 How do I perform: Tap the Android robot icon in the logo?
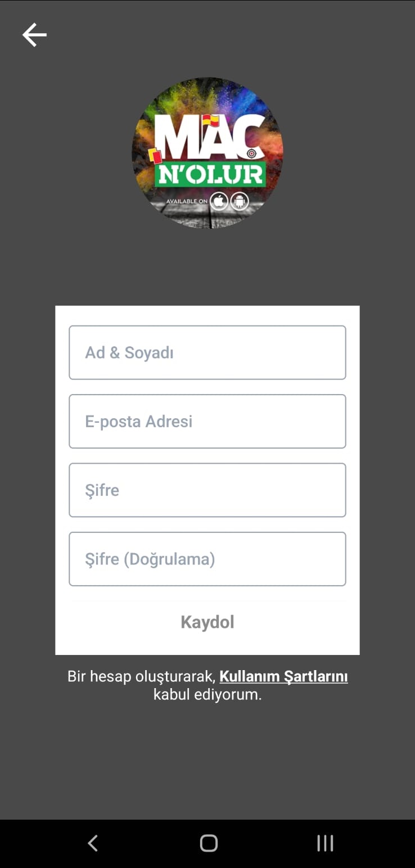[x=240, y=201]
